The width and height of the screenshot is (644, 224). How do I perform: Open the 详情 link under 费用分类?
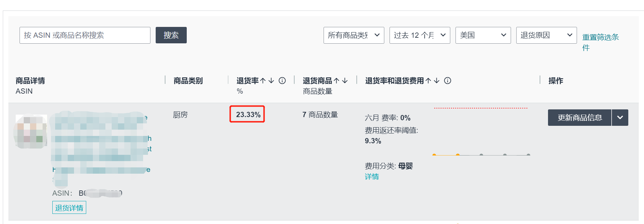click(372, 177)
